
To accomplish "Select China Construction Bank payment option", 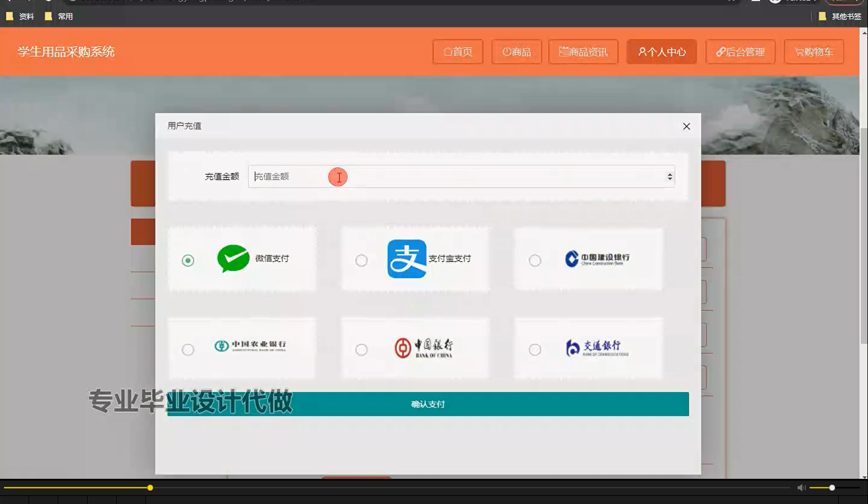I will click(535, 260).
